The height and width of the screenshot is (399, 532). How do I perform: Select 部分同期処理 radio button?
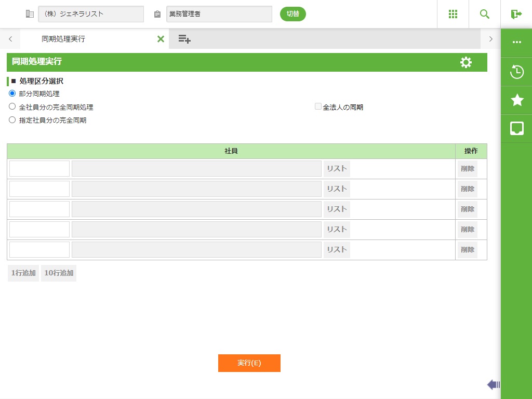coord(12,94)
